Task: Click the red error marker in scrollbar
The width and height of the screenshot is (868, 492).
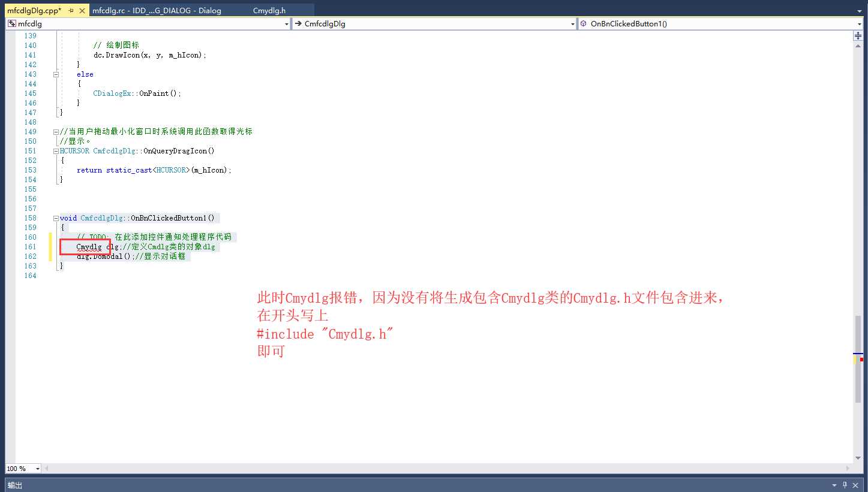Action: click(861, 360)
